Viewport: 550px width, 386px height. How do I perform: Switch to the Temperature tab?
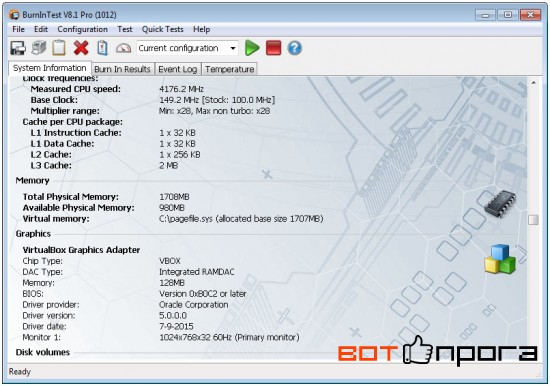tap(230, 69)
